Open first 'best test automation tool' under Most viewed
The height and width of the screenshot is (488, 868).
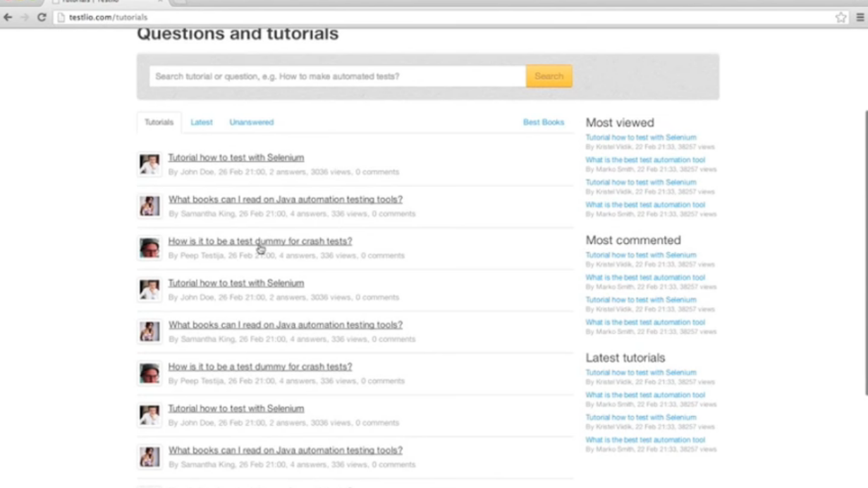[x=645, y=160]
